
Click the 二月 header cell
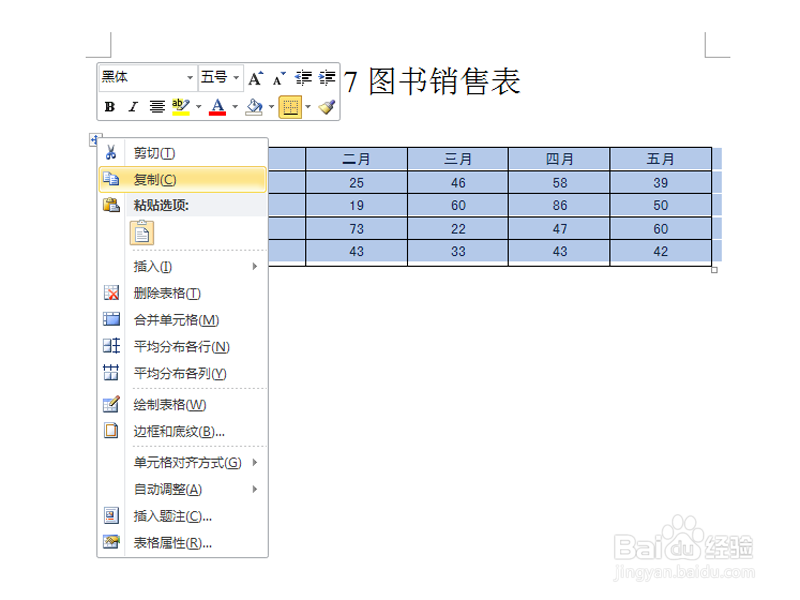point(357,159)
